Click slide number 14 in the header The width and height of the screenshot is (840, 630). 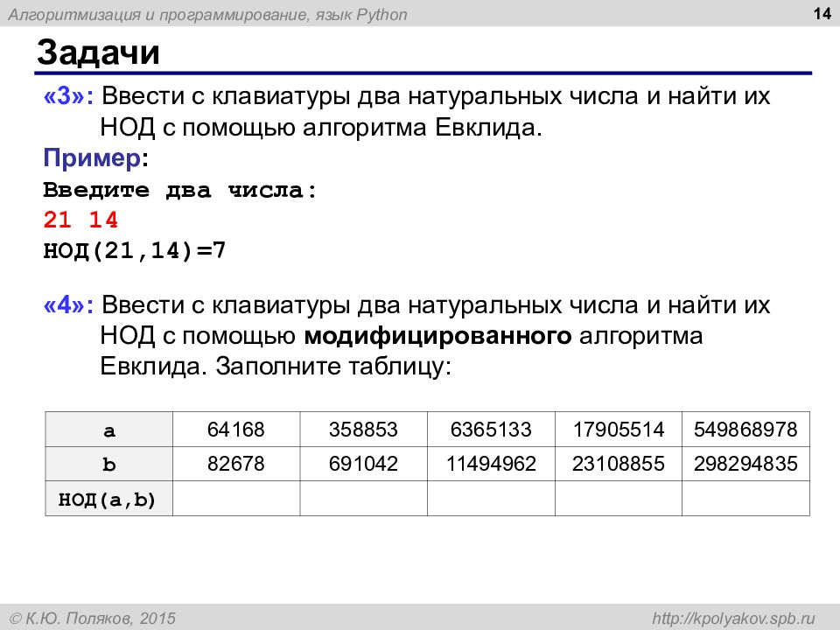(x=822, y=13)
